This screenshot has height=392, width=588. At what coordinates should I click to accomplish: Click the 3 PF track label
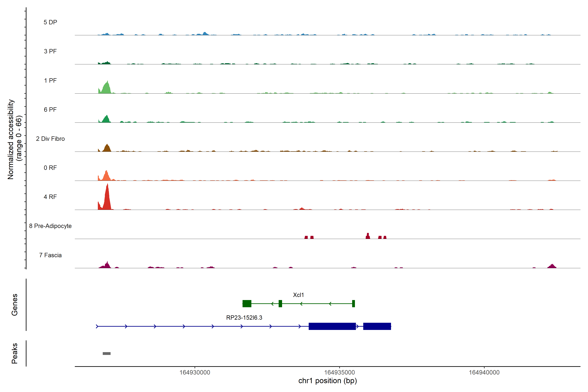pos(50,51)
